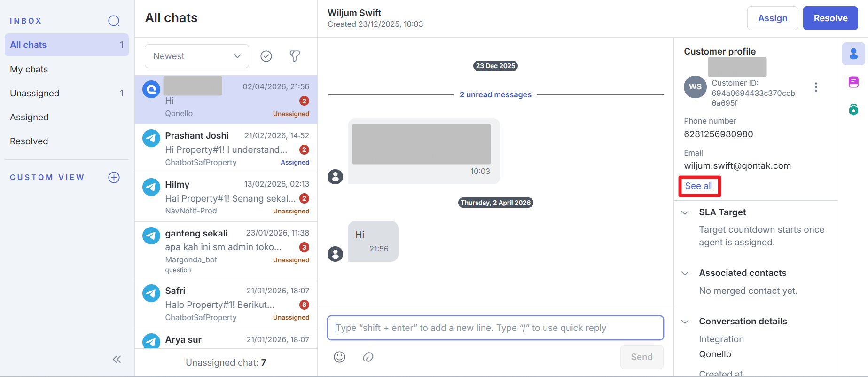Toggle the chat selection checkmark icon
This screenshot has height=377, width=868.
[266, 56]
